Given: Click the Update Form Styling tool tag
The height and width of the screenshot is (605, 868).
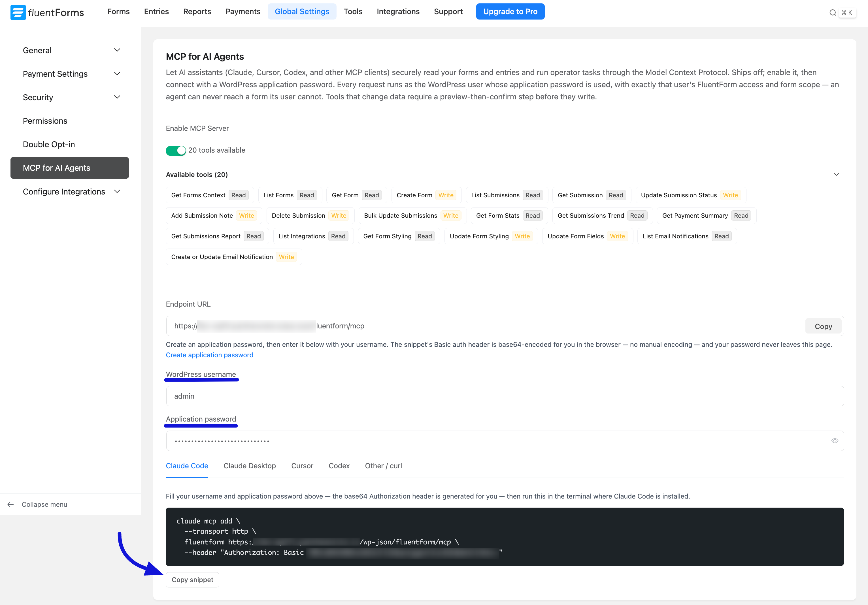Looking at the screenshot, I should tap(491, 236).
